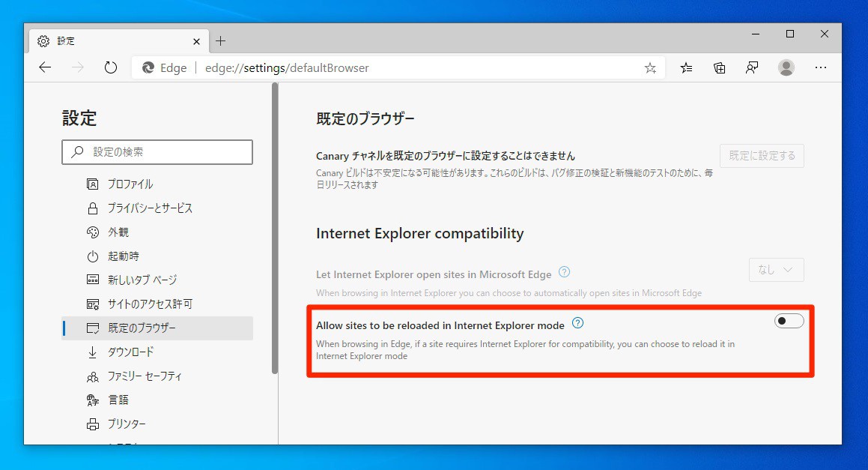868x470 pixels.
Task: Click the 設定の検索 search field
Action: [x=157, y=152]
